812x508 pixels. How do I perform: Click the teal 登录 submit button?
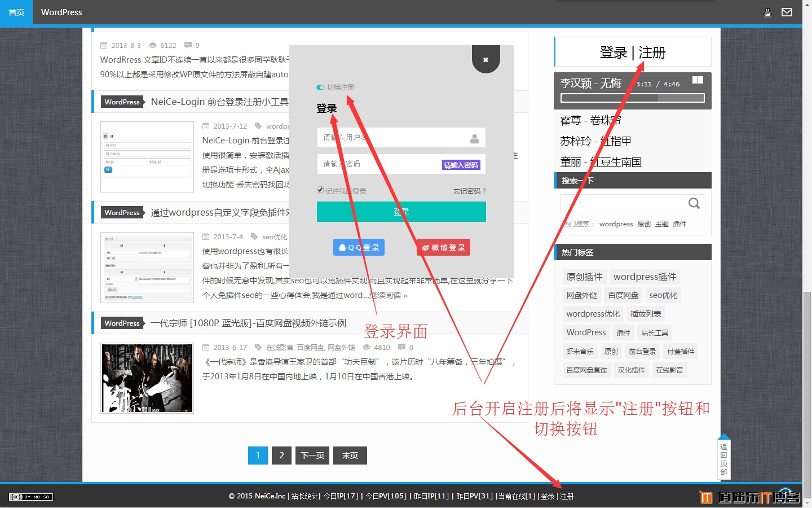pos(401,212)
